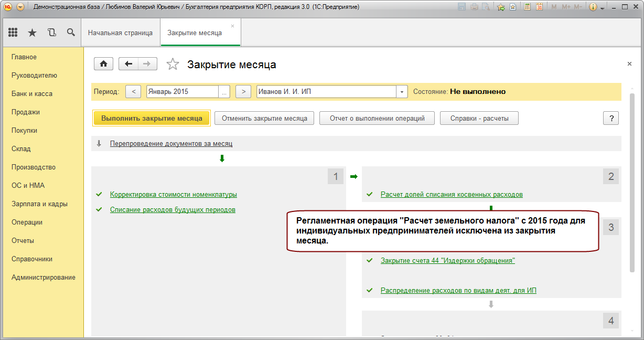Click the Выполнить закрытие месяца button
Image resolution: width=644 pixels, height=340 pixels.
coord(152,118)
